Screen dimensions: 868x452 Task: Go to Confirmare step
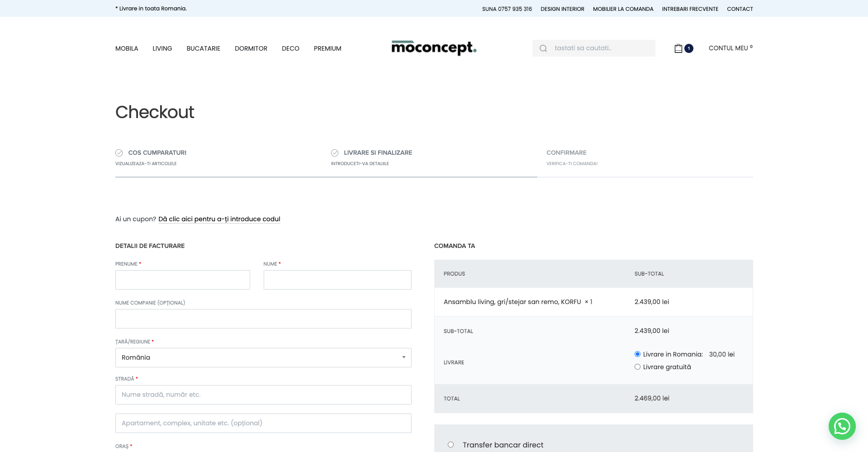tap(566, 153)
